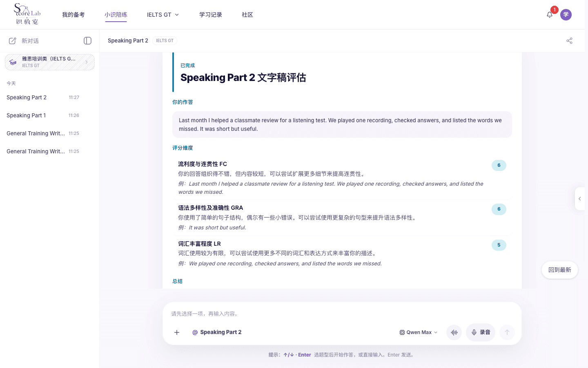The image size is (588, 368).
Task: Open the 雅思培训类 course selector
Action: pyautogui.click(x=50, y=62)
